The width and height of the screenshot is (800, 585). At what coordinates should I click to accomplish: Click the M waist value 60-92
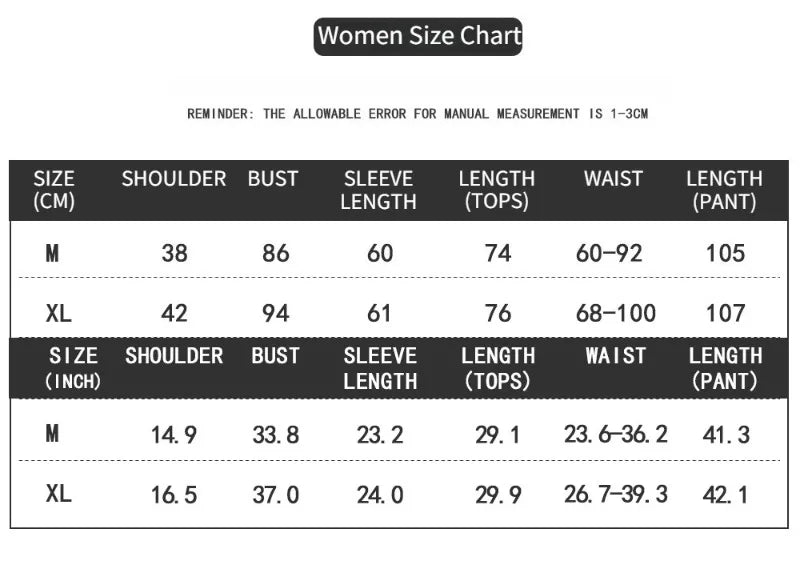tap(609, 253)
